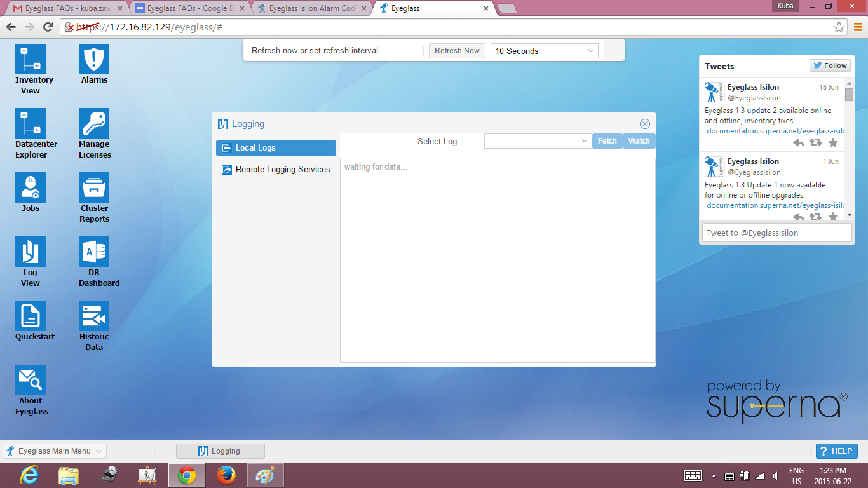Open the DR Dashboard icon
The width and height of the screenshot is (868, 488).
[x=94, y=252]
